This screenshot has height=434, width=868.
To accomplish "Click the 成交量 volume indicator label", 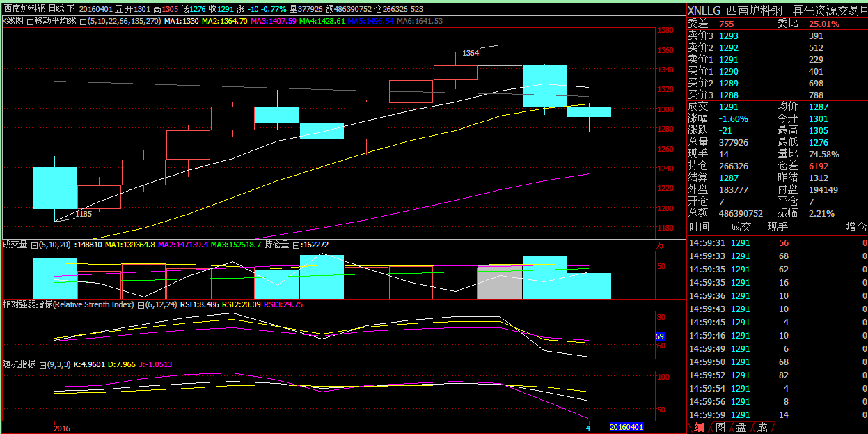I will coord(15,245).
